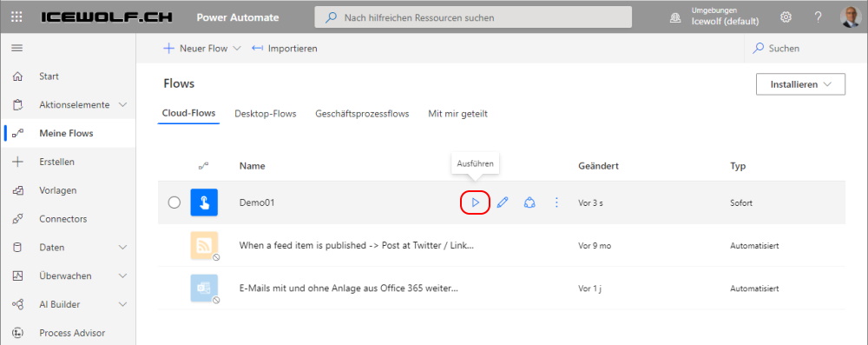868x345 pixels.
Task: Open the Installieren dropdown button
Action: tap(800, 84)
